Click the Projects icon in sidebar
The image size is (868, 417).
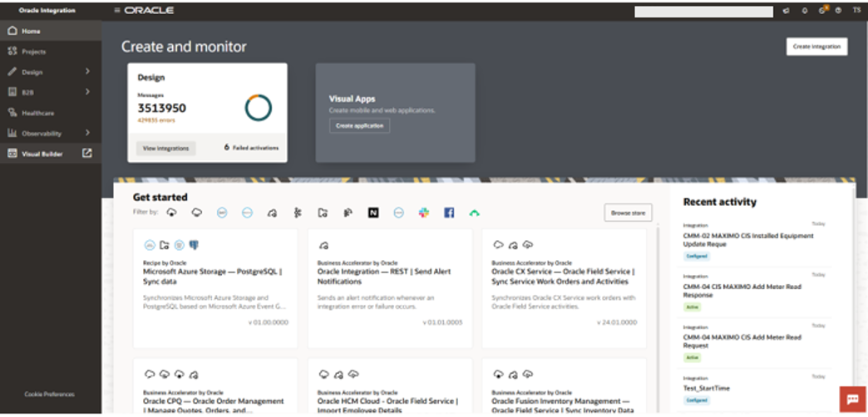(12, 52)
